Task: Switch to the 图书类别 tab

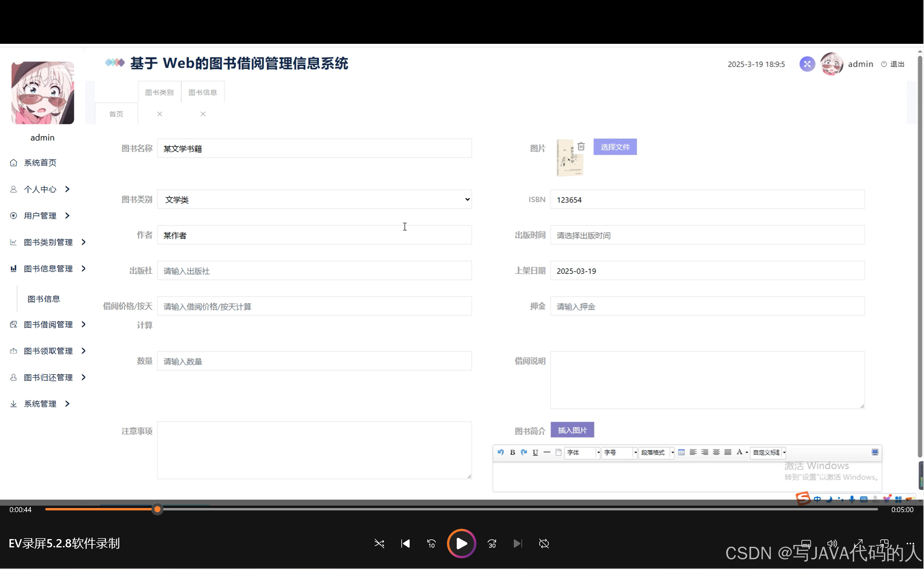Action: [x=159, y=91]
